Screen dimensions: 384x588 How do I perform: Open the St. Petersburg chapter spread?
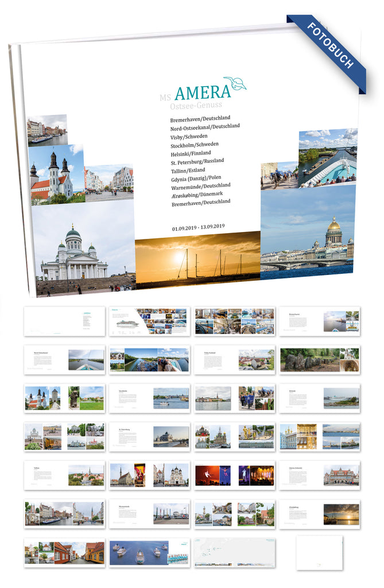tap(149, 437)
